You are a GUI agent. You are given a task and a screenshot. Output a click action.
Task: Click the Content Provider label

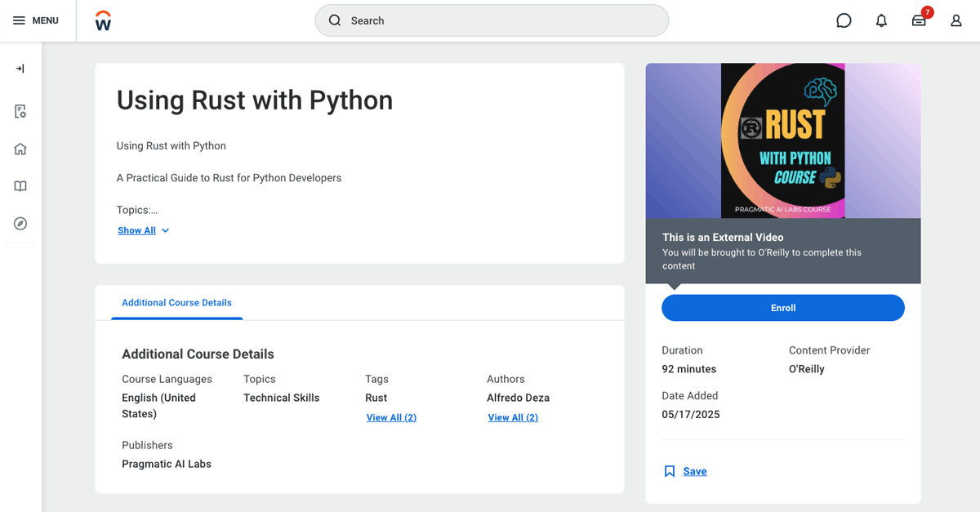[830, 350]
